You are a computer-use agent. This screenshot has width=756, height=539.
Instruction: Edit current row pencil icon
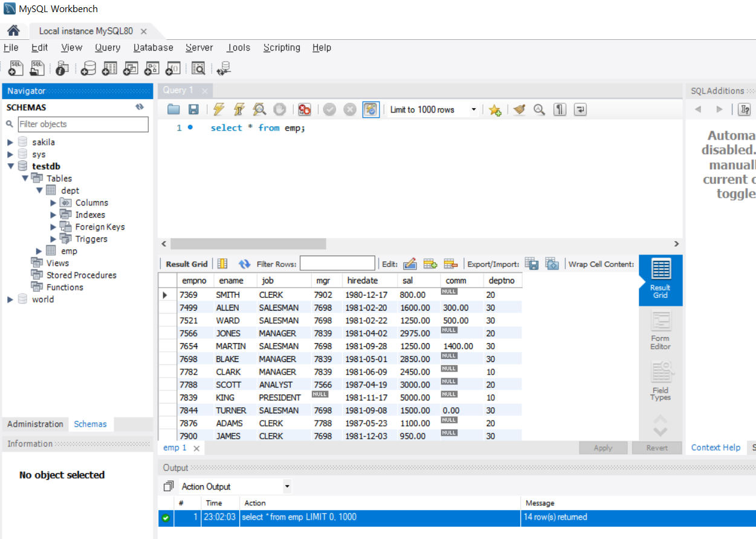(x=410, y=263)
